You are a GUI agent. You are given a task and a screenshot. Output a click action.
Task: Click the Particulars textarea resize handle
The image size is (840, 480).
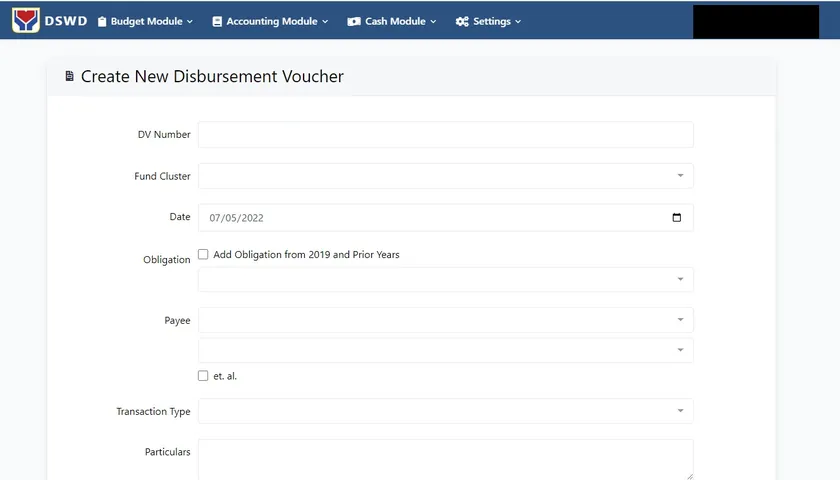point(689,476)
